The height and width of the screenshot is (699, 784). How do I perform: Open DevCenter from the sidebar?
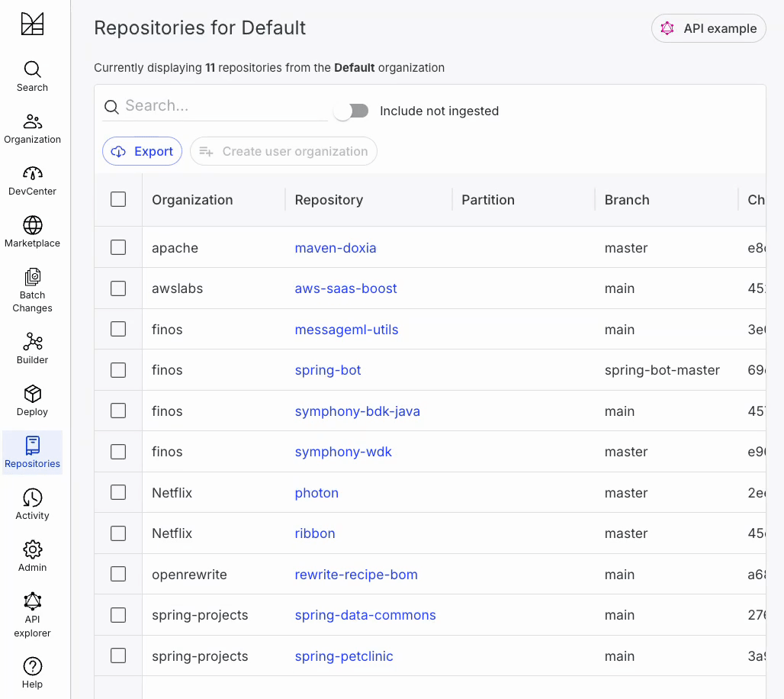pyautogui.click(x=33, y=181)
